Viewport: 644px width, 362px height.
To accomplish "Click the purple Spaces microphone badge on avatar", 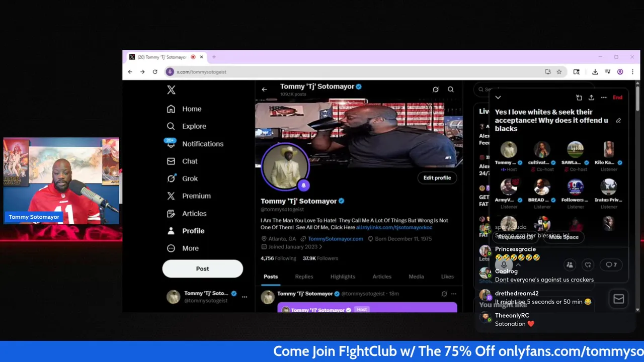I will [303, 186].
